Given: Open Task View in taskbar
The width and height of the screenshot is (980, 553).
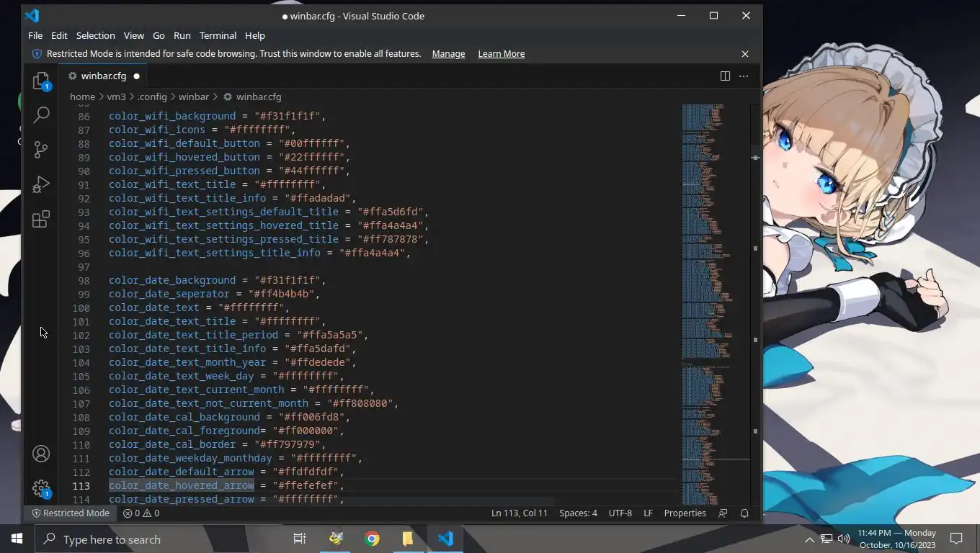Looking at the screenshot, I should 300,539.
